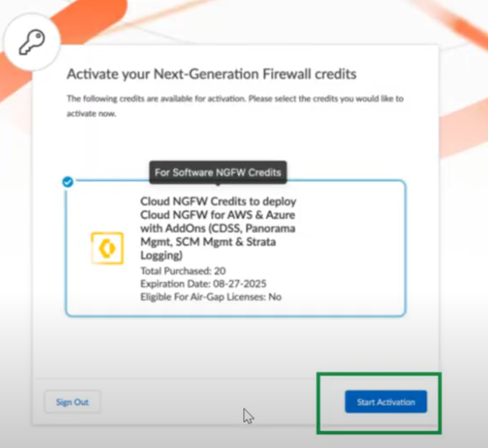Click the yellow Cloud NGFW product icon
This screenshot has height=448, width=488.
pos(107,248)
